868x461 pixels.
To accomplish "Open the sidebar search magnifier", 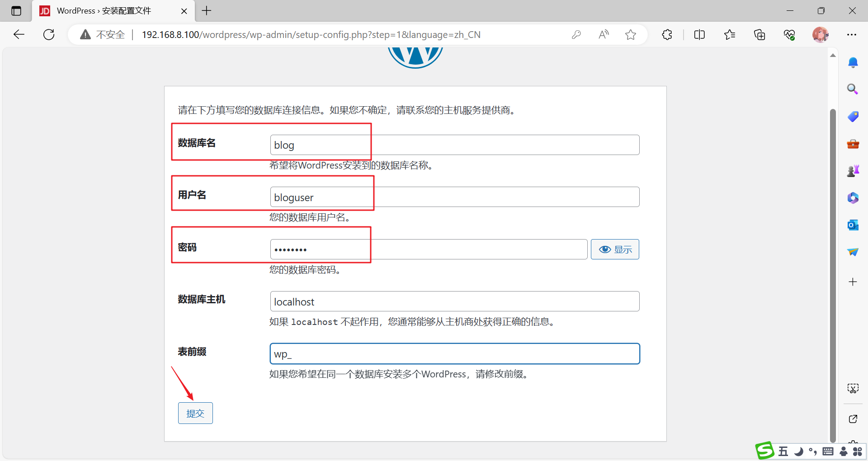I will 853,89.
